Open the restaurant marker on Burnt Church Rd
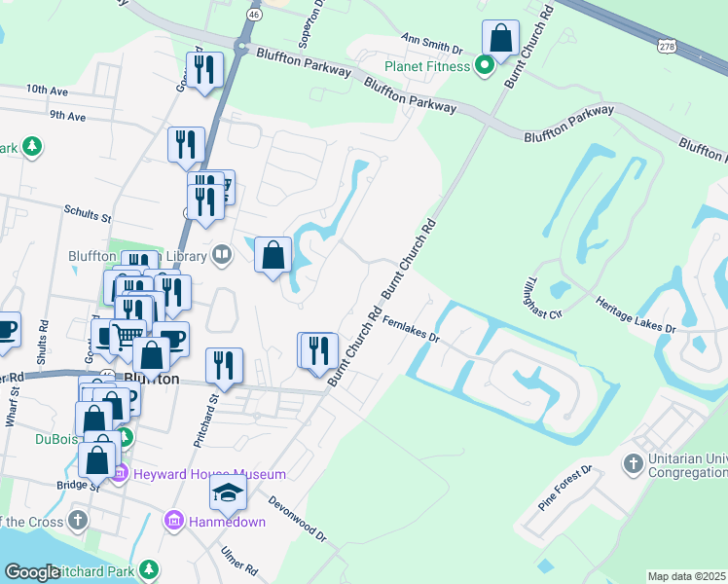 click(318, 351)
